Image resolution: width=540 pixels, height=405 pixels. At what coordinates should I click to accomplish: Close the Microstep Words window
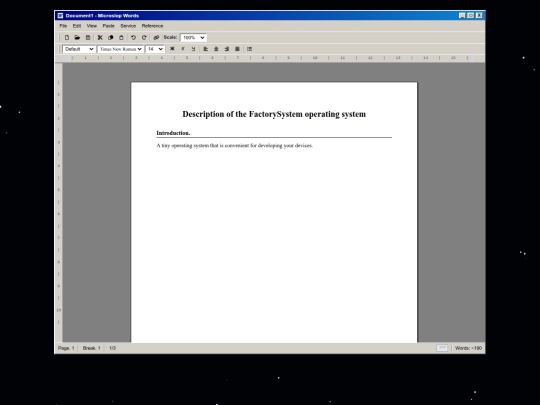(x=479, y=15)
